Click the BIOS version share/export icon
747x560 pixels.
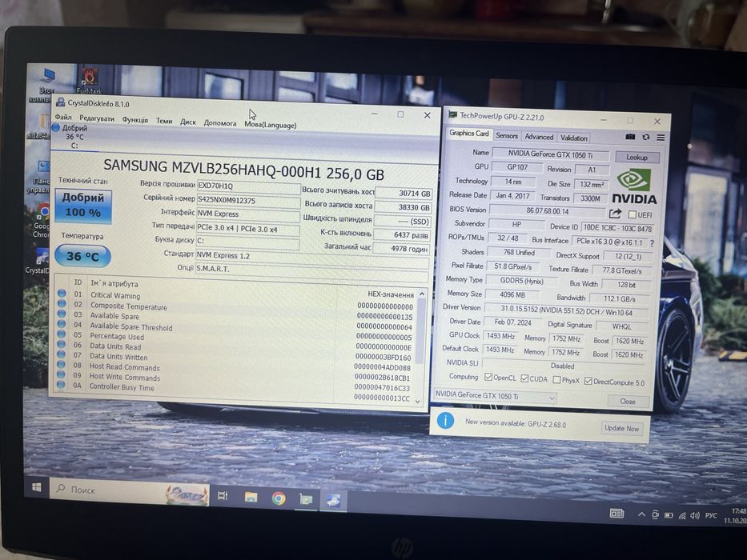[615, 213]
